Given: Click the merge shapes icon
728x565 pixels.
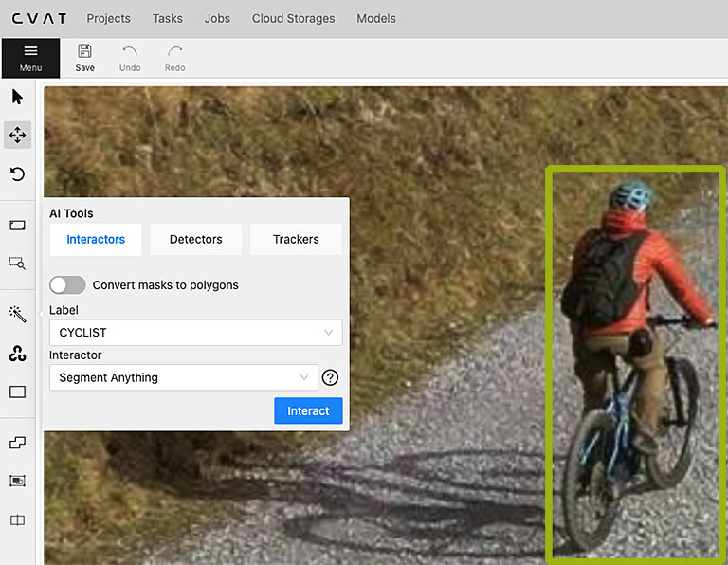Looking at the screenshot, I should pos(17,443).
